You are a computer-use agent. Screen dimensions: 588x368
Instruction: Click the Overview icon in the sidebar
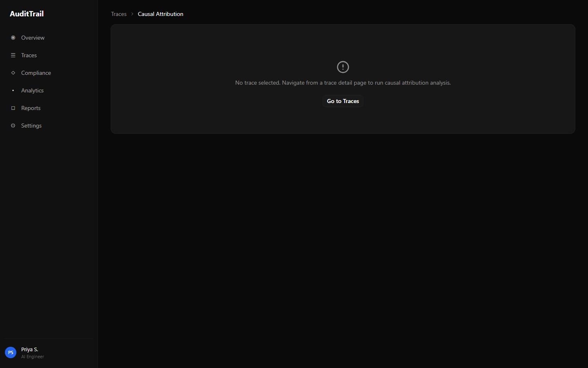[x=13, y=38]
